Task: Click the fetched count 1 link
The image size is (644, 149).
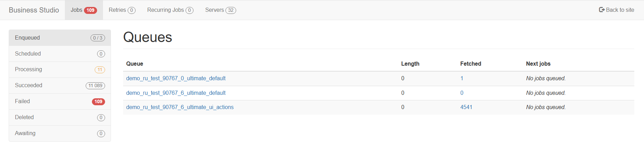Action: point(462,78)
